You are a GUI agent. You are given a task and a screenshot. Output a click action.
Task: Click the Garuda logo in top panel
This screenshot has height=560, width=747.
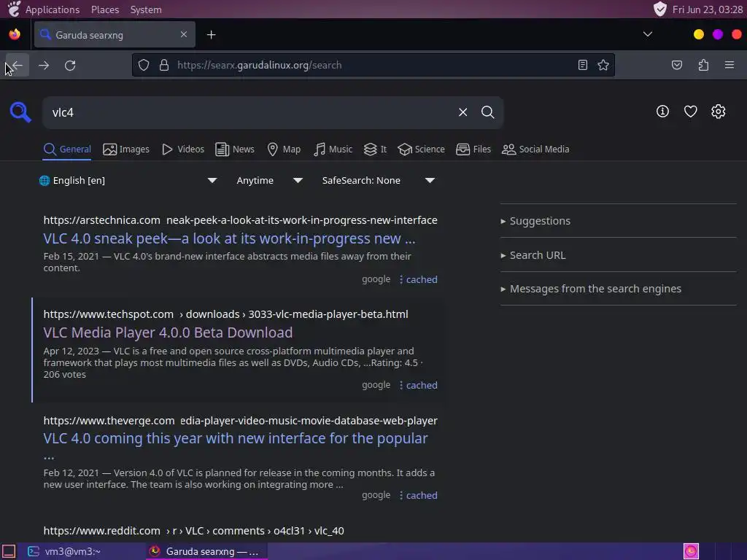14,9
